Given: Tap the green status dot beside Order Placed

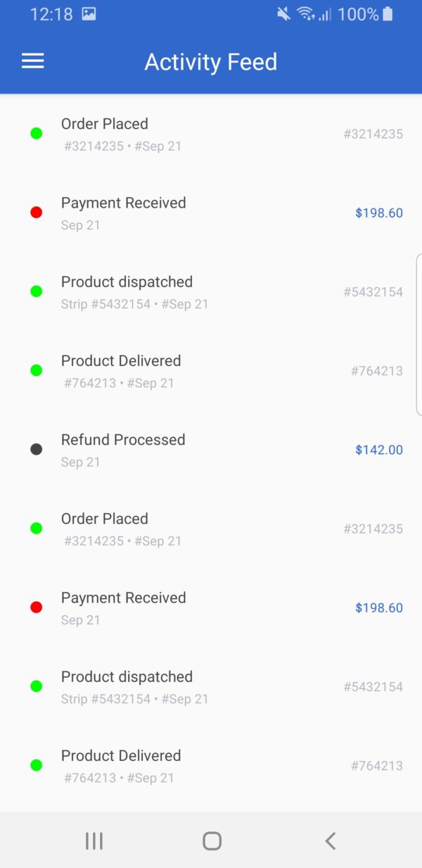Looking at the screenshot, I should (37, 133).
